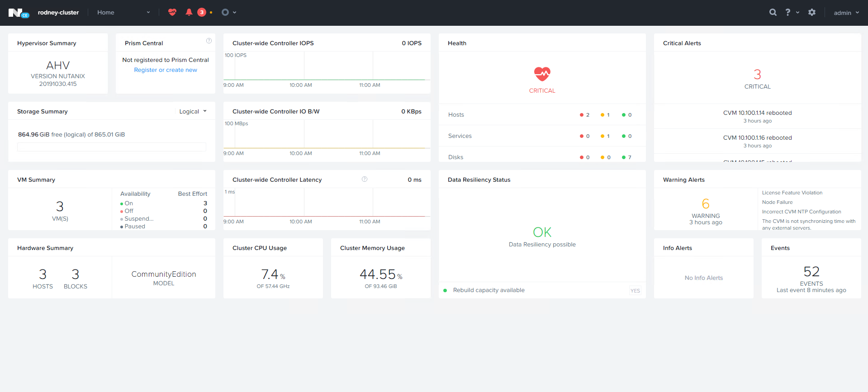Expand the admin user menu
Screen dimensions: 868x392
846,13
